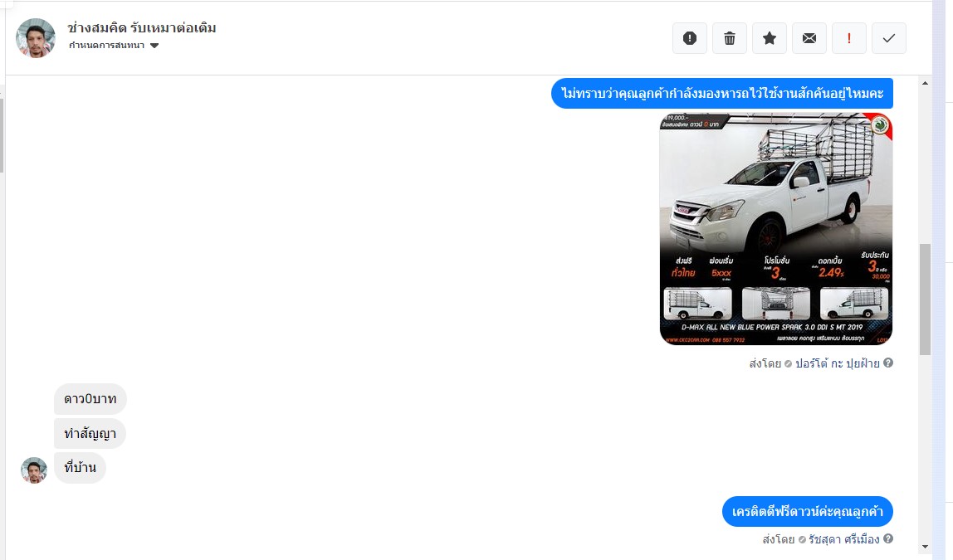Click the chat scrollbar up arrow
Image resolution: width=953 pixels, height=560 pixels.
point(925,83)
